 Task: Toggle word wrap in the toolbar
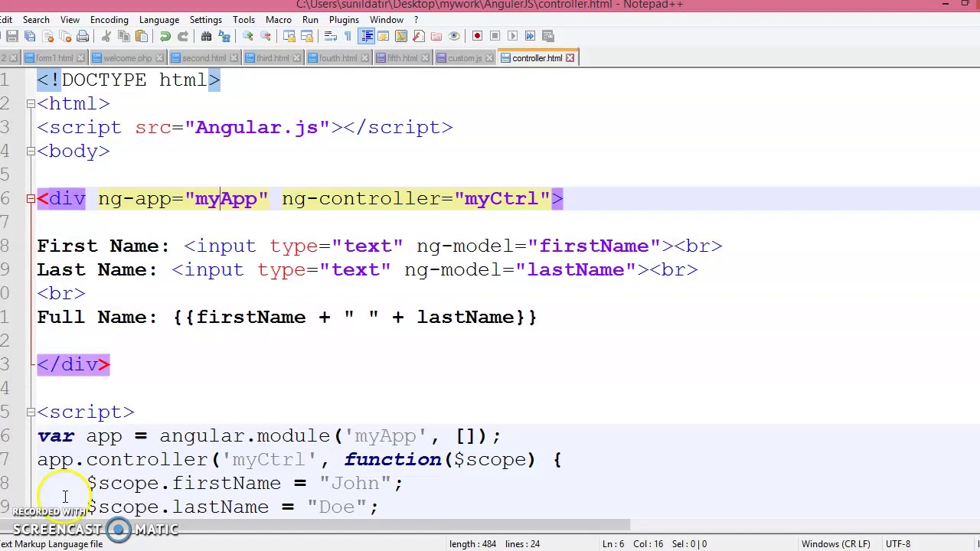(330, 36)
